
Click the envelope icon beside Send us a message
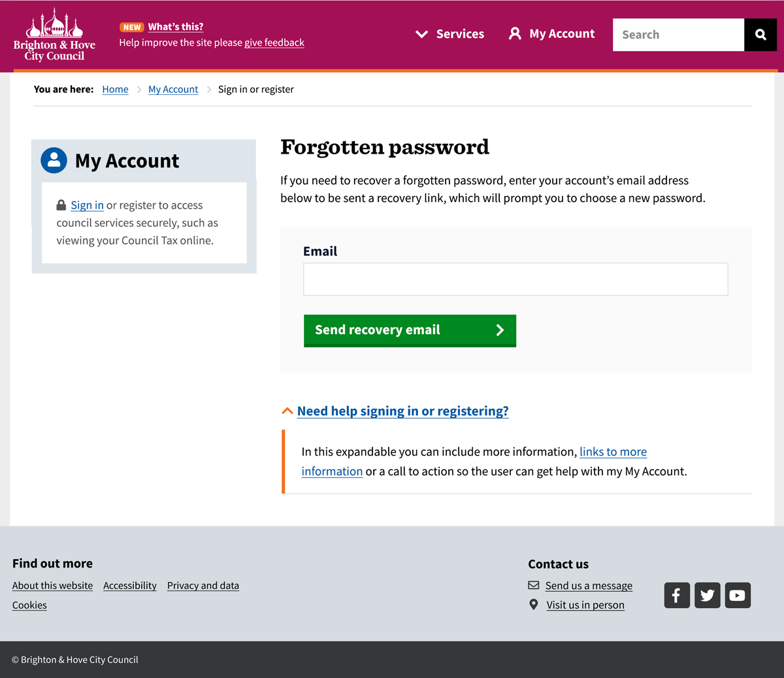(x=534, y=585)
